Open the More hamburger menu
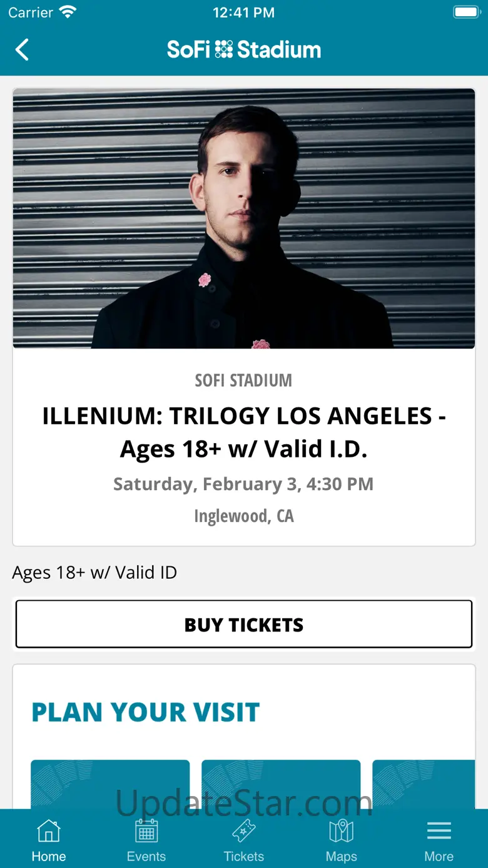 pos(439,831)
